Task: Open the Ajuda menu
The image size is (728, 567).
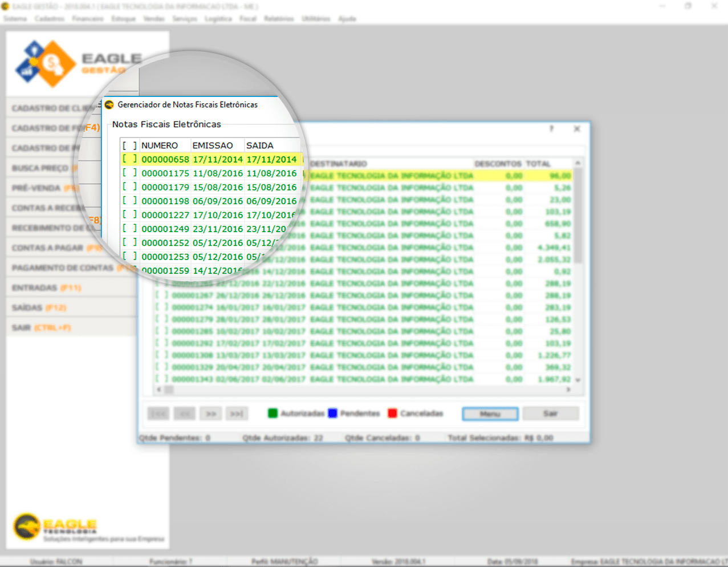Action: click(347, 19)
